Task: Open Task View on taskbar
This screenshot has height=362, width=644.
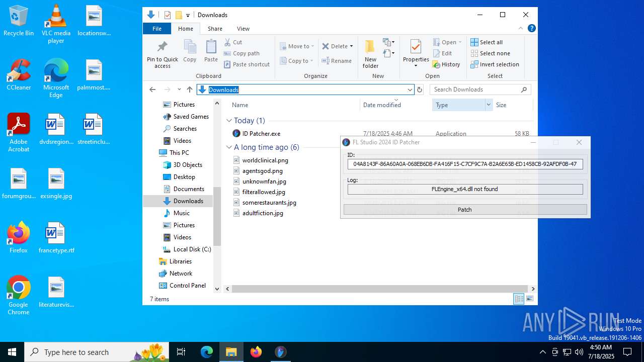Action: [181, 352]
